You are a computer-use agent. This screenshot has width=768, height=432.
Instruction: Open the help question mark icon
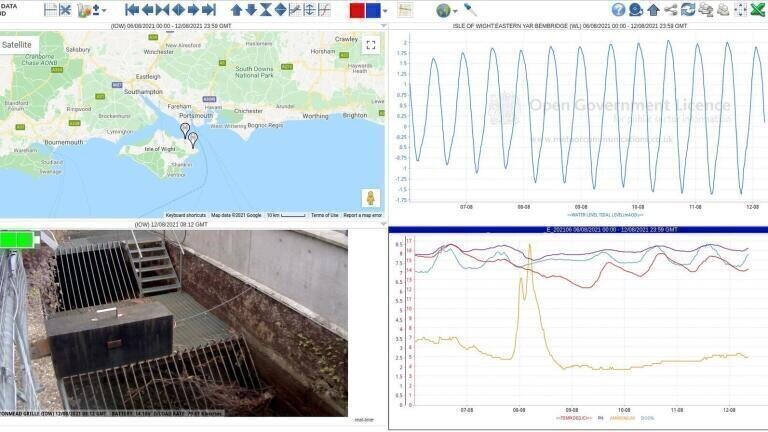point(619,10)
